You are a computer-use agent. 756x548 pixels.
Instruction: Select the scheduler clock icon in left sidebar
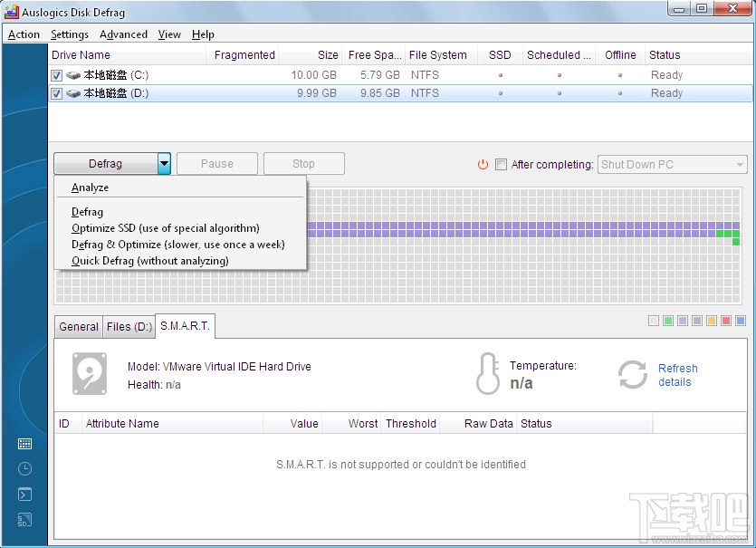pos(24,469)
